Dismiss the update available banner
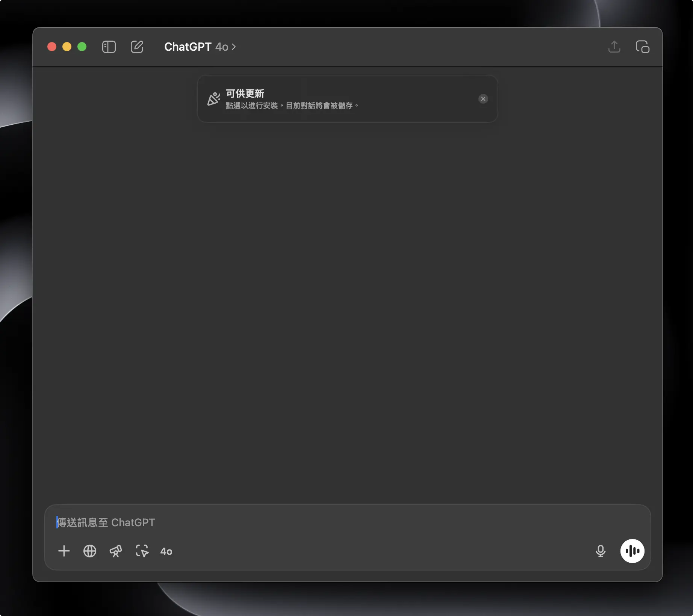This screenshot has height=616, width=693. pos(483,99)
